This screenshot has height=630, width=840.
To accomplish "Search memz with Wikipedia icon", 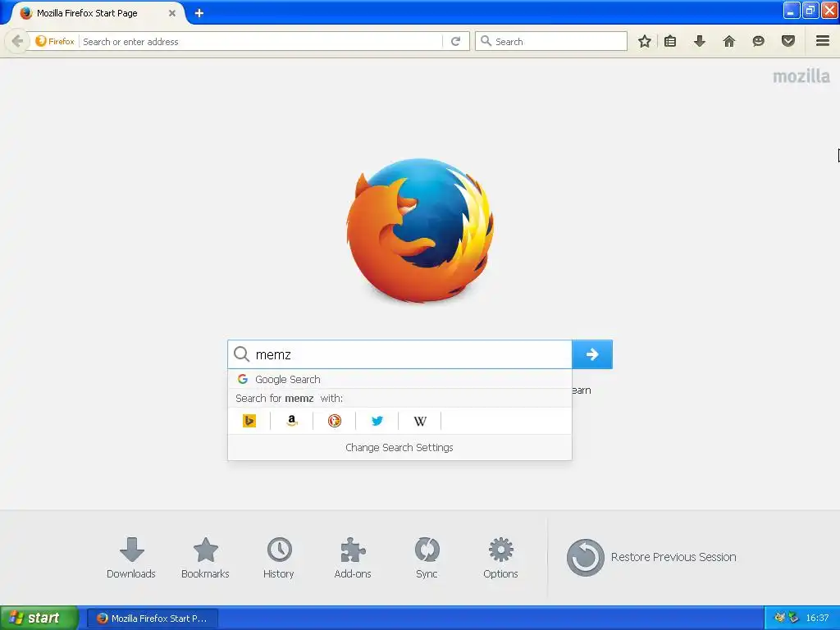I will [x=420, y=421].
